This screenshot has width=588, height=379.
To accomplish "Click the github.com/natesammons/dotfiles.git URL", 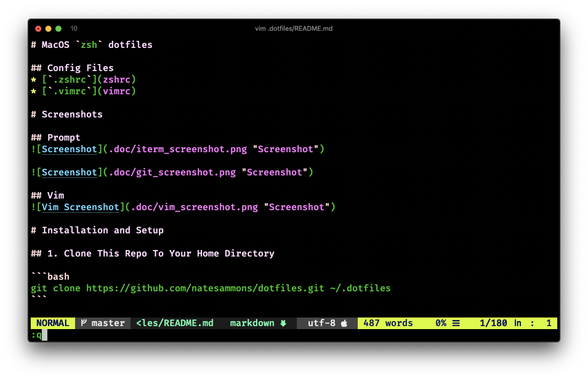I will (x=205, y=288).
